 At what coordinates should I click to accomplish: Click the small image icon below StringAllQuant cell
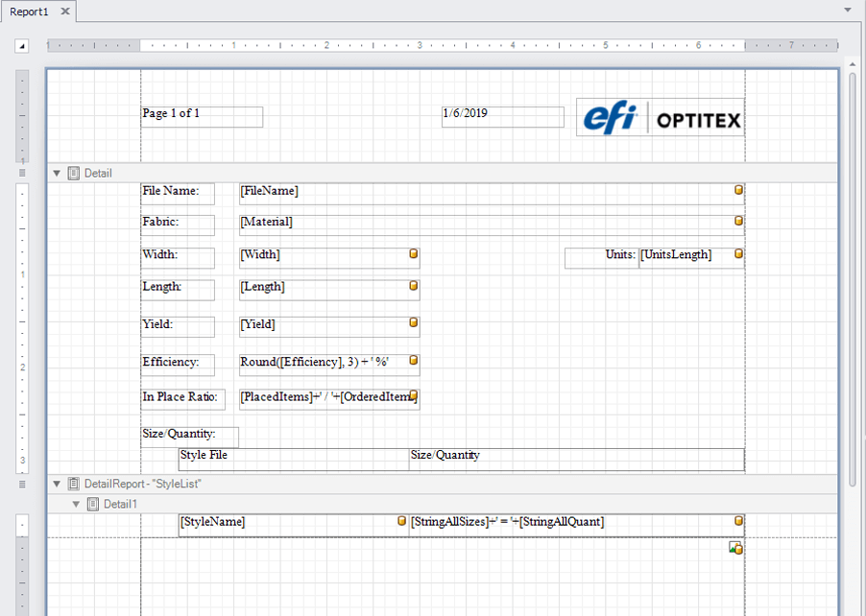tap(735, 548)
